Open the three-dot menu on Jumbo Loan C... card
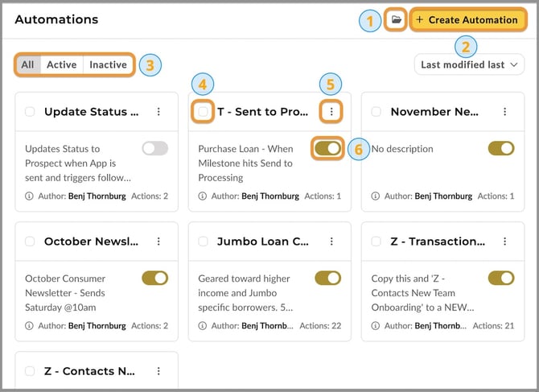539x392 pixels. click(331, 241)
